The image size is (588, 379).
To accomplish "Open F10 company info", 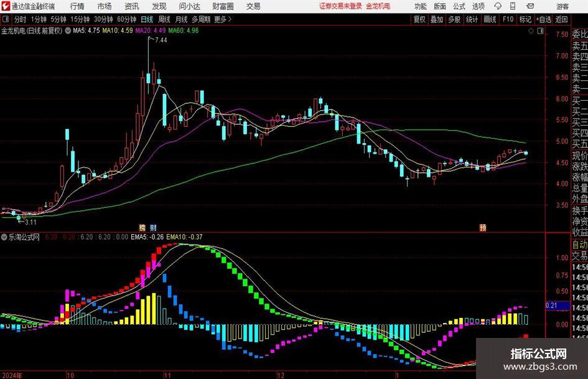I will (x=508, y=19).
